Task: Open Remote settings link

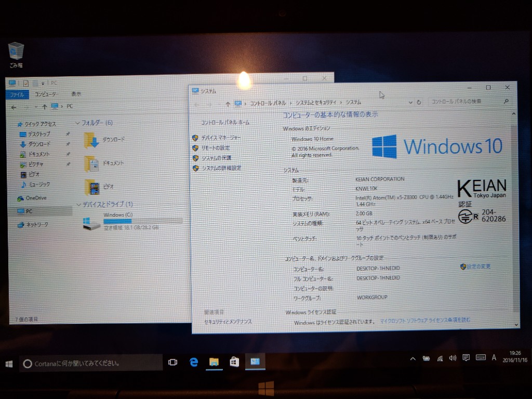Action: pyautogui.click(x=216, y=148)
